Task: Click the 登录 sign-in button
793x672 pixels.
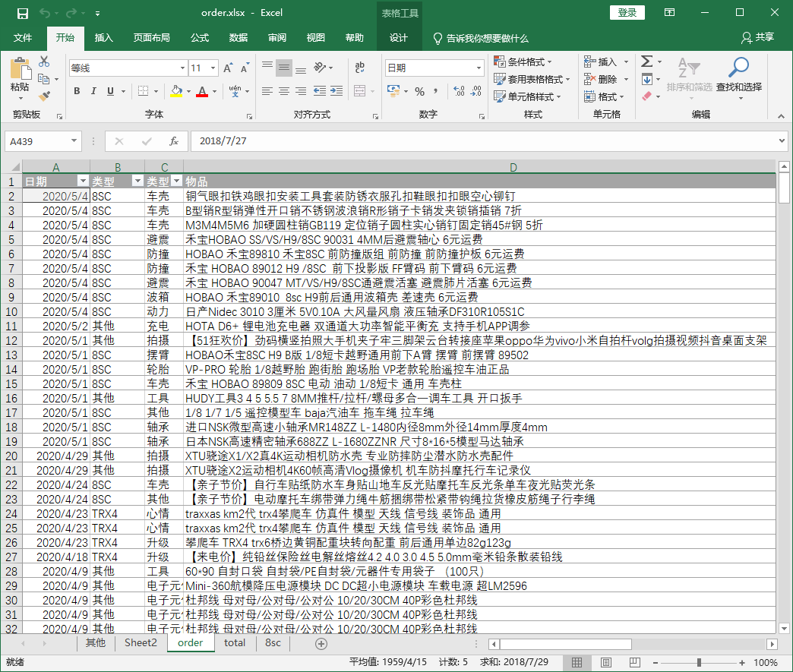Action: pyautogui.click(x=627, y=13)
